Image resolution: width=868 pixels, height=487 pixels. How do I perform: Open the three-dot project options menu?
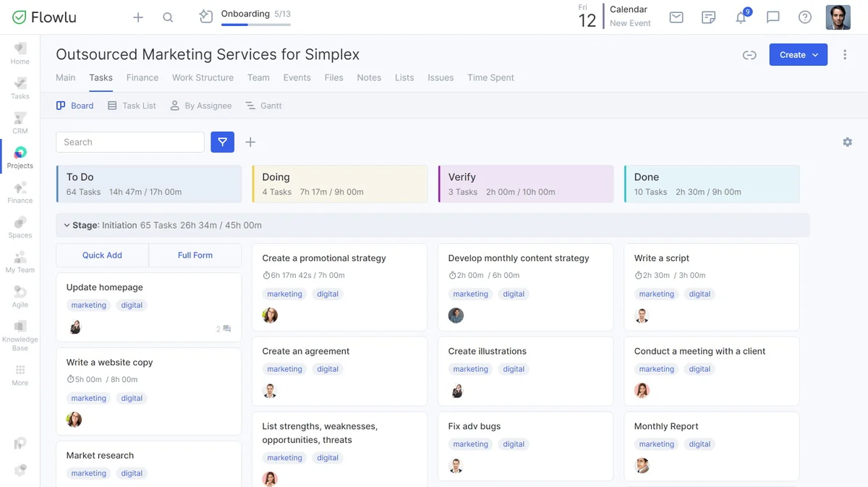[845, 55]
